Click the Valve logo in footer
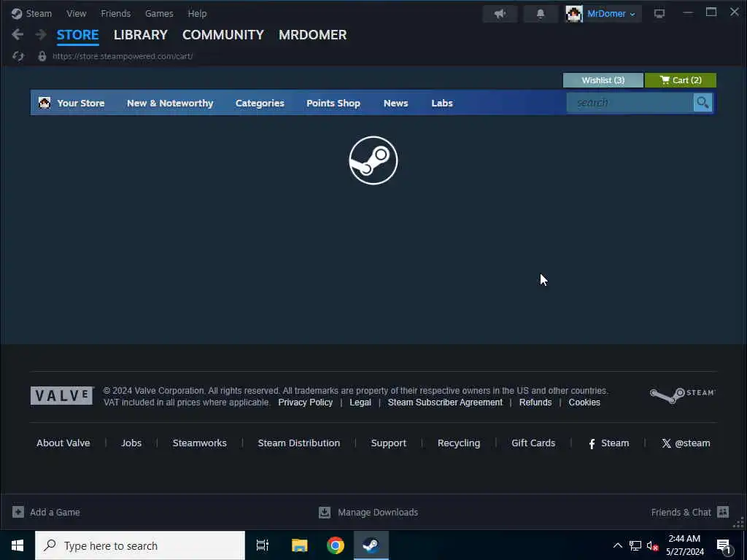Screen dimensions: 747x560 [62, 396]
